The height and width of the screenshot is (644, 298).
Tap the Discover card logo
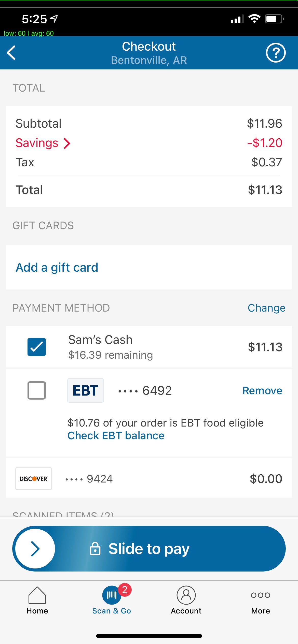[x=34, y=479]
